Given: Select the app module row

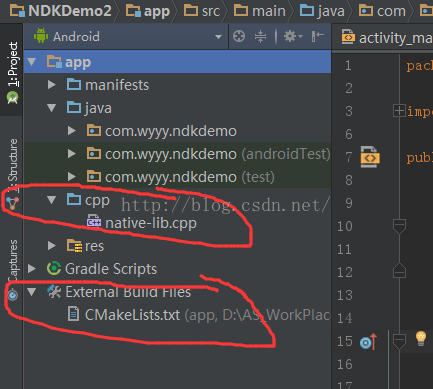Looking at the screenshot, I should point(177,62).
